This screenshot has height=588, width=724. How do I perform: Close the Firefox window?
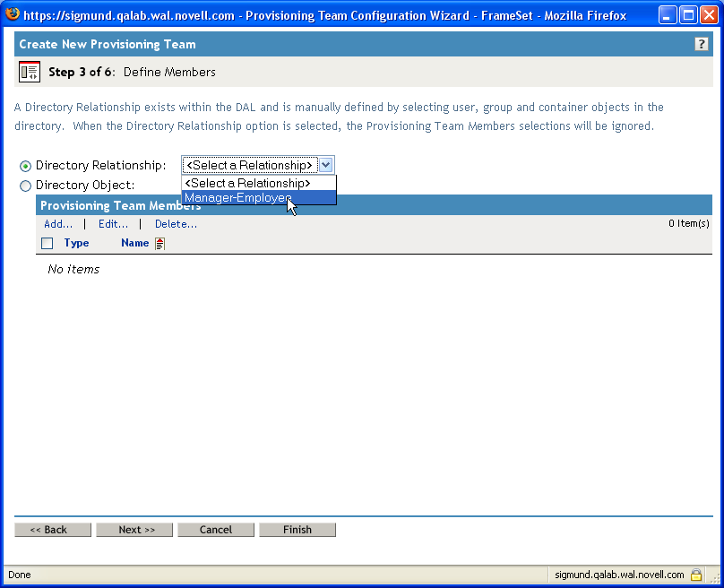710,15
